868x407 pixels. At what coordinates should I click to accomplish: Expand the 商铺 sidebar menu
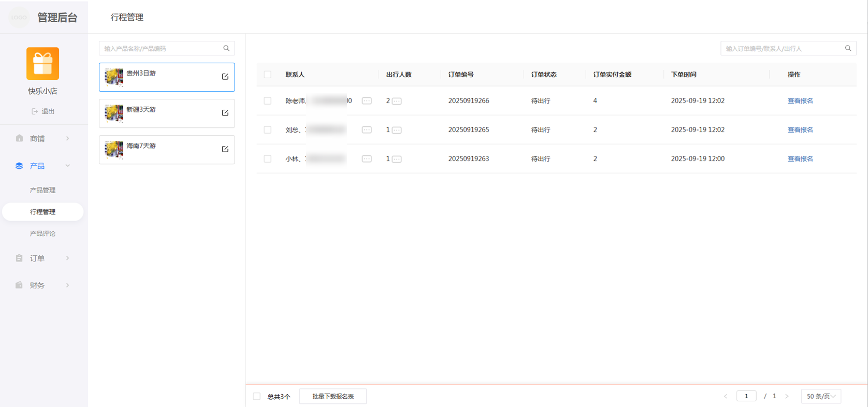42,138
